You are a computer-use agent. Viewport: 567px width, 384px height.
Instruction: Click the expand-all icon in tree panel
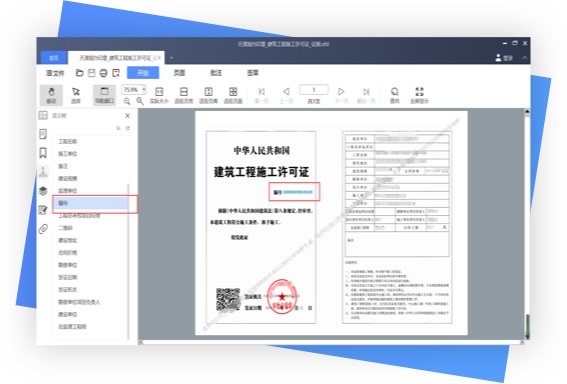click(x=118, y=128)
